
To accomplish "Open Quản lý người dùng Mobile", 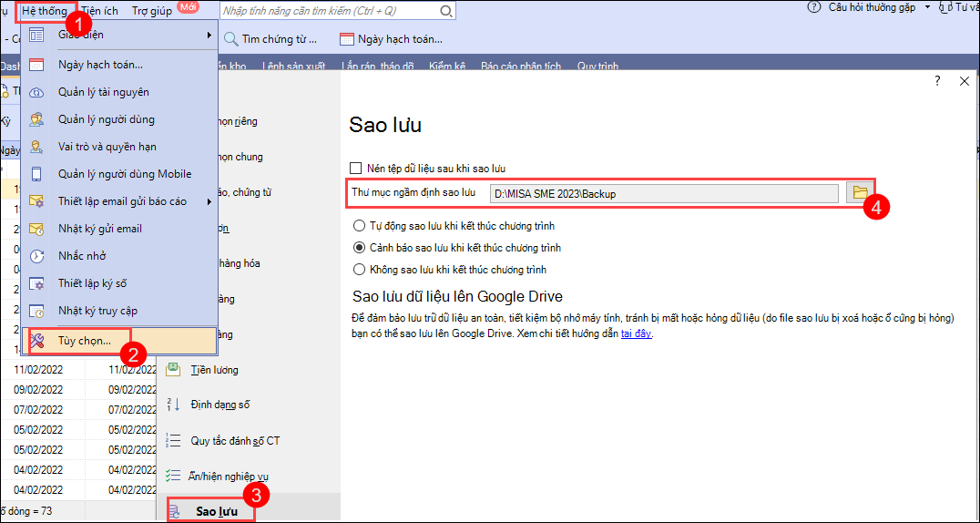I will (124, 174).
